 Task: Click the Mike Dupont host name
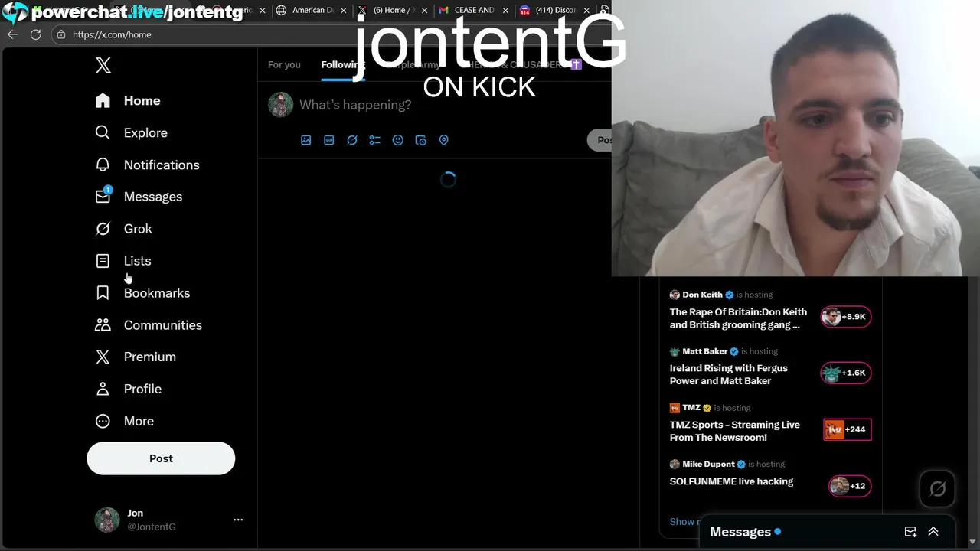click(708, 464)
